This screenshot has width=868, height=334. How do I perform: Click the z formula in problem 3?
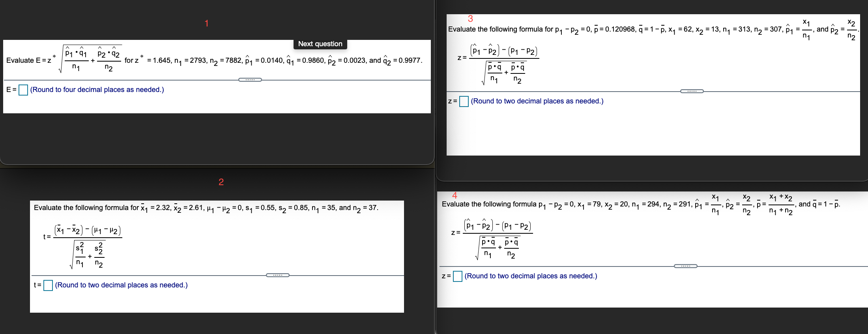498,64
